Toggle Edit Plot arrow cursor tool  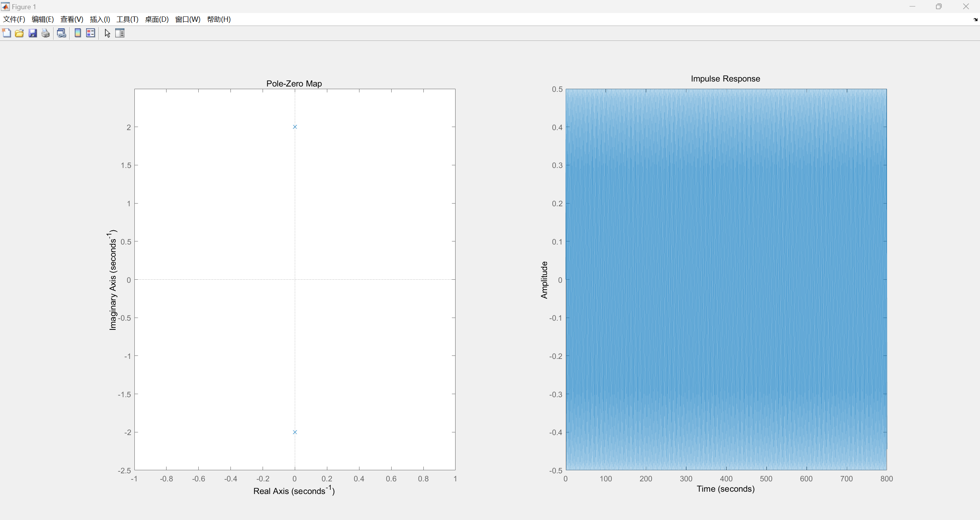(107, 33)
